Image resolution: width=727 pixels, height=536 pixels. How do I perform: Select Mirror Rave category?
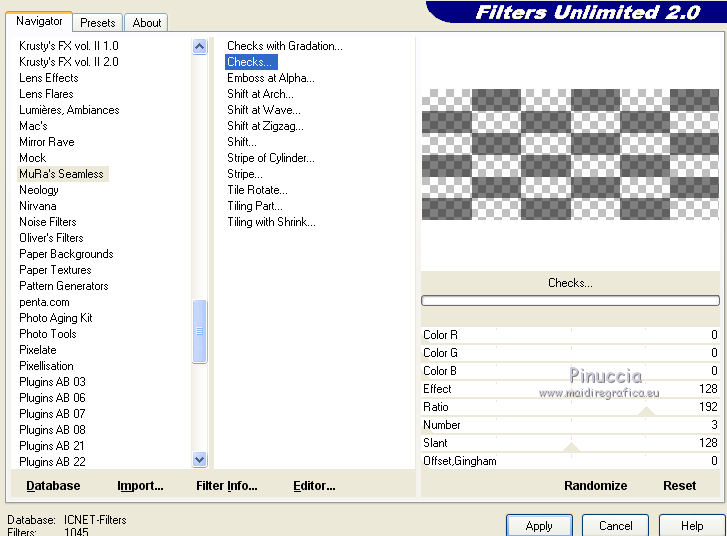47,142
